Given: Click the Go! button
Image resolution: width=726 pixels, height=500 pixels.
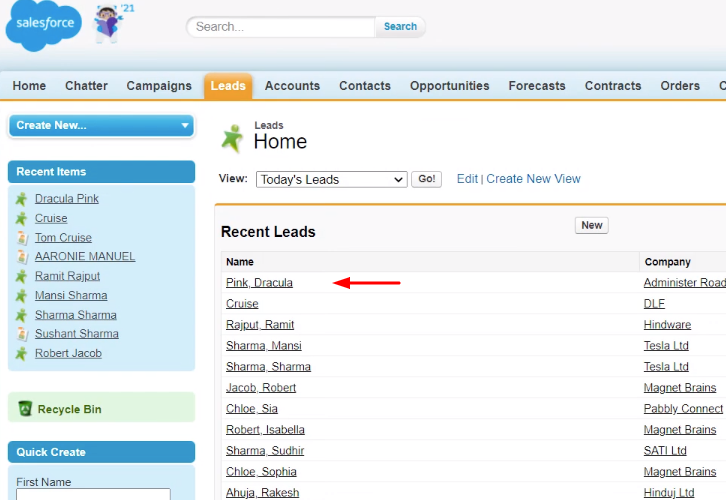Looking at the screenshot, I should click(x=426, y=179).
